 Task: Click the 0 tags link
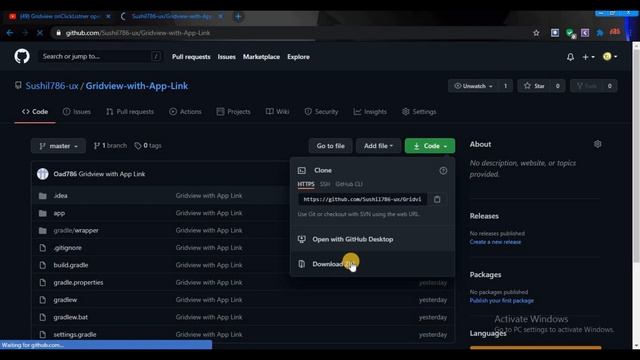point(148,146)
